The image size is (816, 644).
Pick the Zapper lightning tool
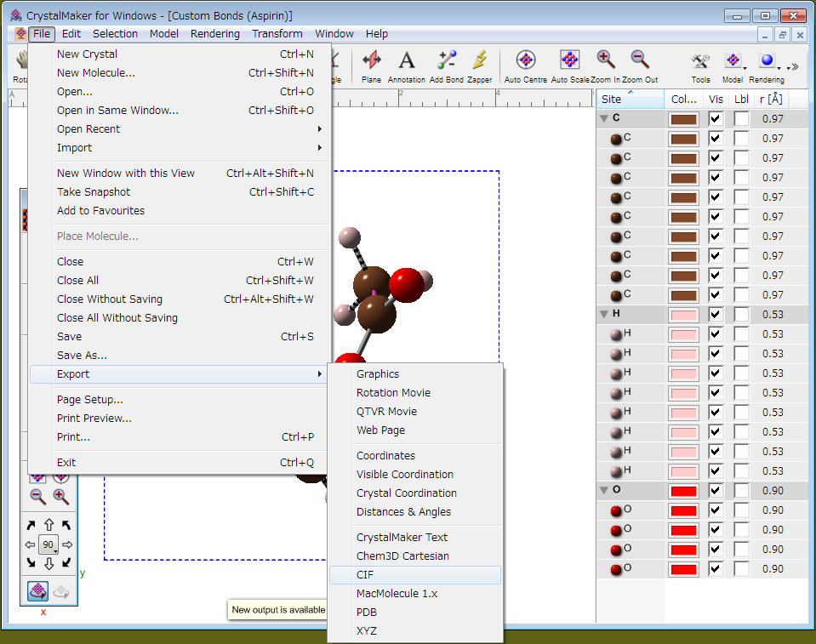tap(479, 66)
